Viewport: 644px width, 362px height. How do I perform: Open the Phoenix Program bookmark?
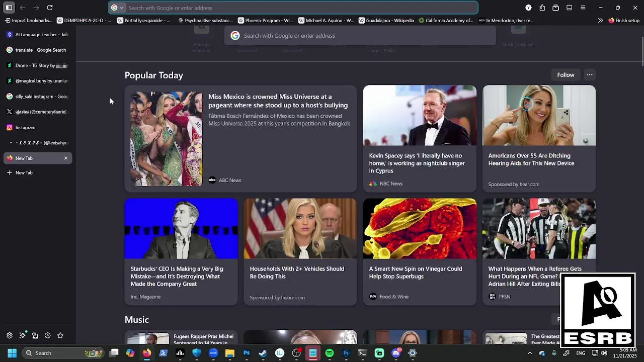click(265, 21)
